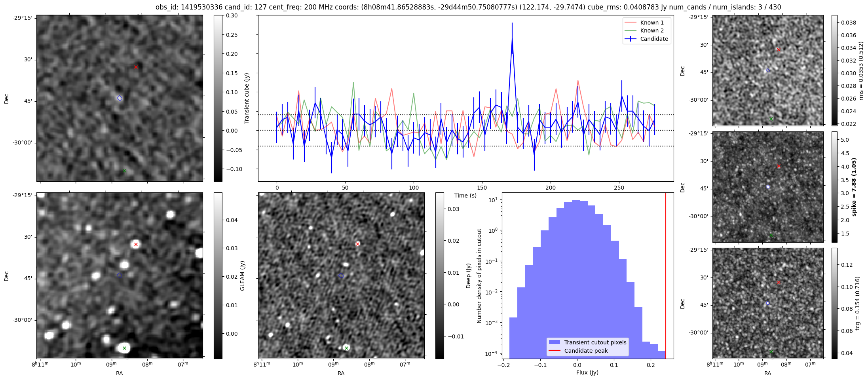Click the red X marker in spike map

coord(779,166)
